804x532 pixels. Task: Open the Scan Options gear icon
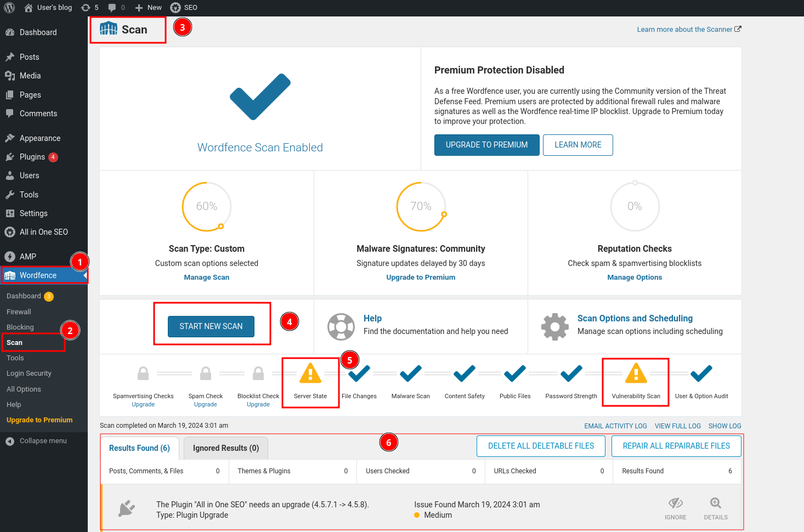(x=554, y=327)
